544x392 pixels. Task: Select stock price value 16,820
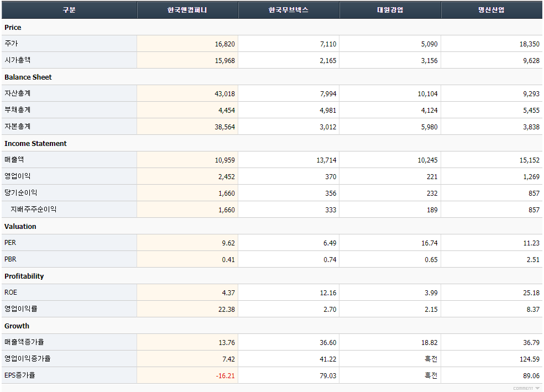click(225, 44)
